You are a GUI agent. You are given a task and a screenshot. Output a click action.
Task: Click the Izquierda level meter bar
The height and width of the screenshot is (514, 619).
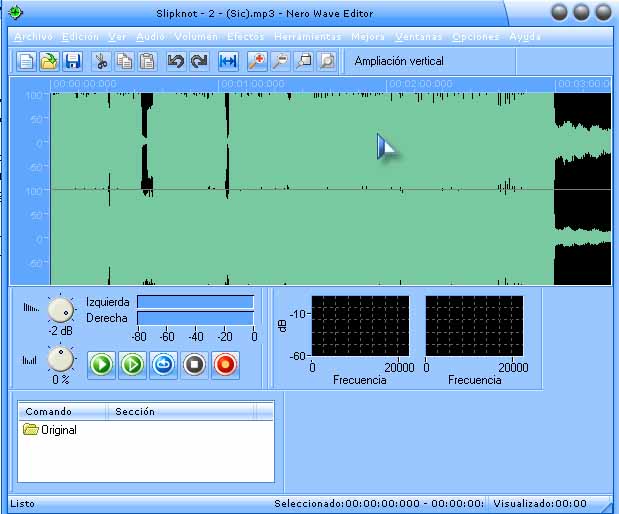click(x=195, y=302)
